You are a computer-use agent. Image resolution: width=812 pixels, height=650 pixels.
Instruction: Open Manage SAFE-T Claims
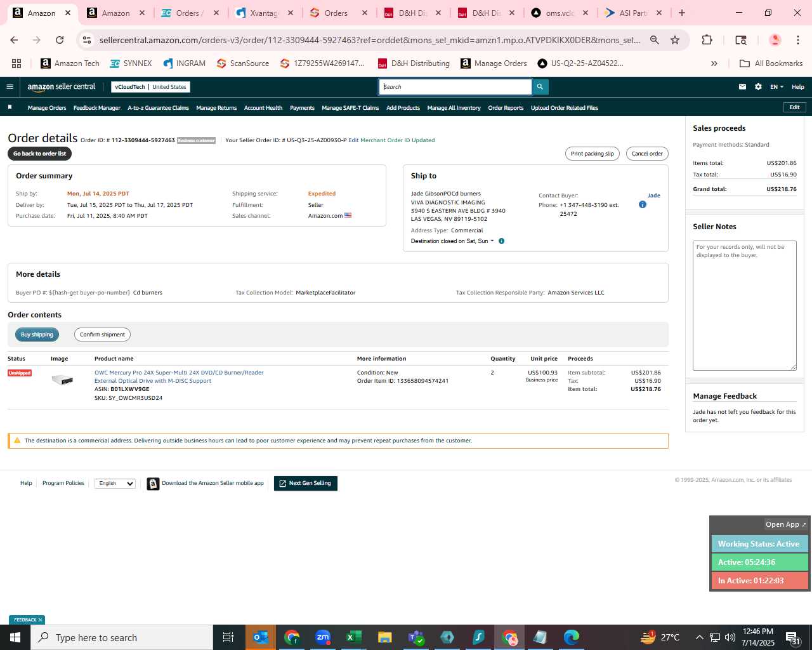[350, 108]
